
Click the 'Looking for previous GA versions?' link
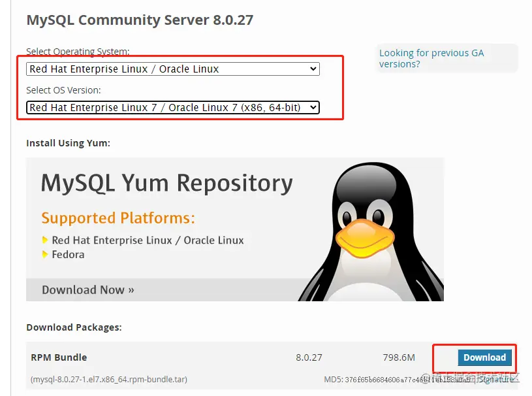click(431, 58)
